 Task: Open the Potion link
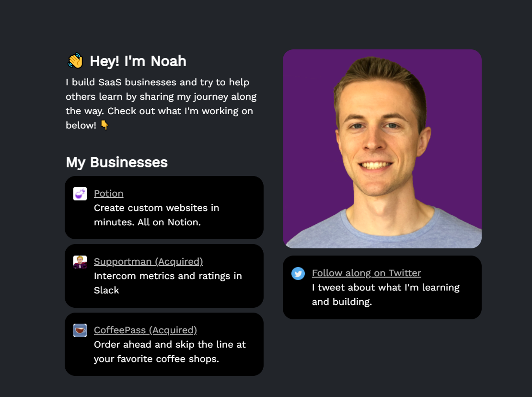click(x=109, y=193)
